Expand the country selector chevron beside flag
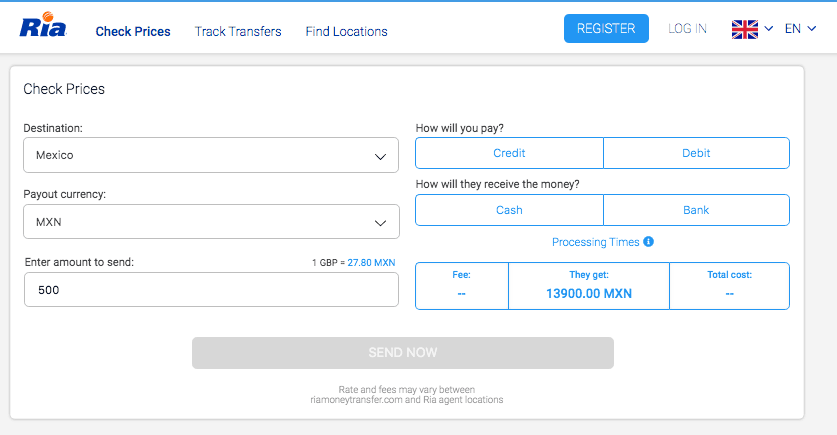837x435 pixels. [x=769, y=29]
